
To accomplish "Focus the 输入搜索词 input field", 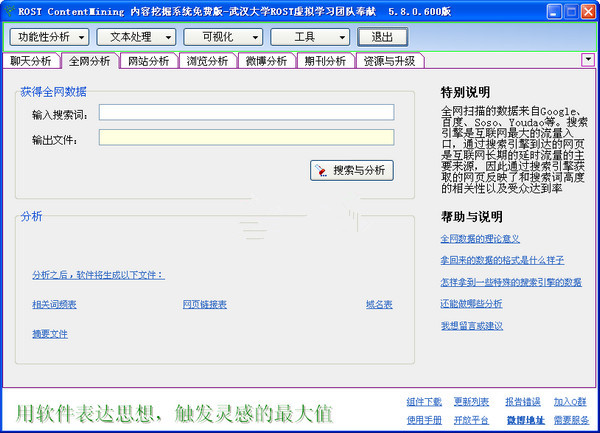I will click(x=246, y=112).
